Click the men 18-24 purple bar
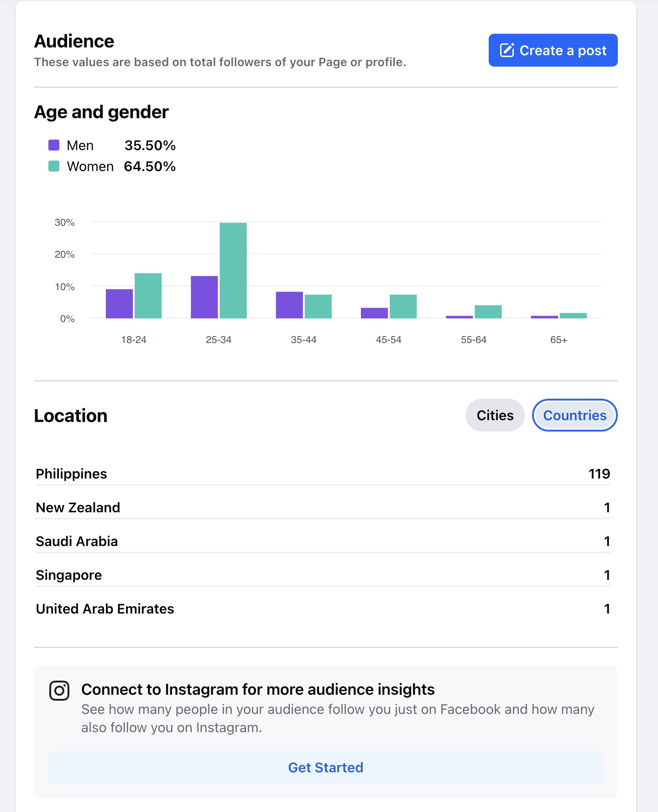658x812 pixels. [119, 303]
